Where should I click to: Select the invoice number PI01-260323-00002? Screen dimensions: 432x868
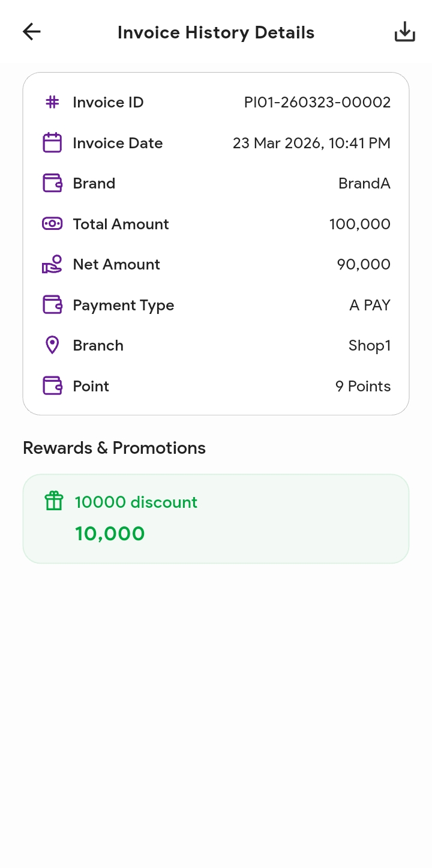pyautogui.click(x=317, y=103)
